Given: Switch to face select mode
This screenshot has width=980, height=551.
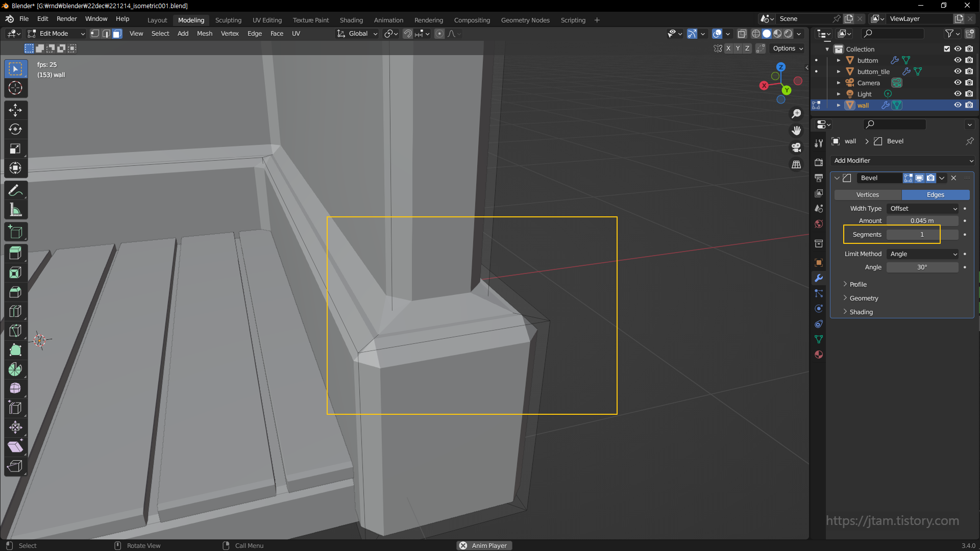Looking at the screenshot, I should 117,34.
